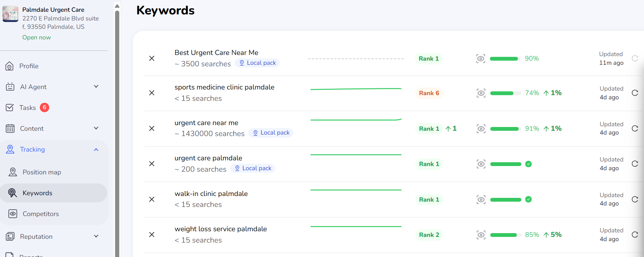Open the Tasks menu item

(28, 108)
